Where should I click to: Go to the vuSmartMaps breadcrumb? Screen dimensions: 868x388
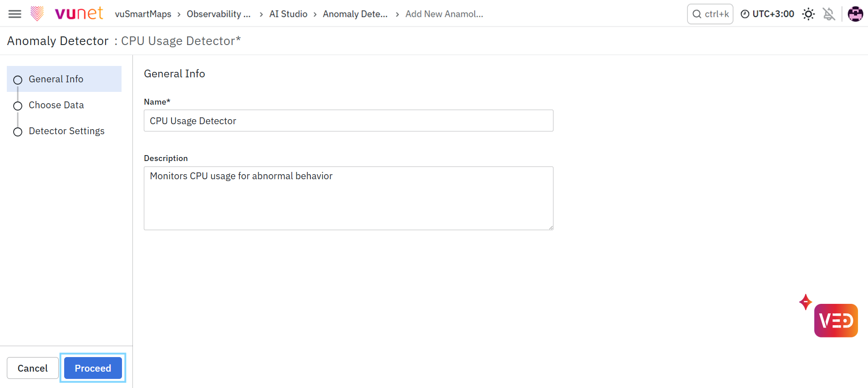pyautogui.click(x=143, y=14)
